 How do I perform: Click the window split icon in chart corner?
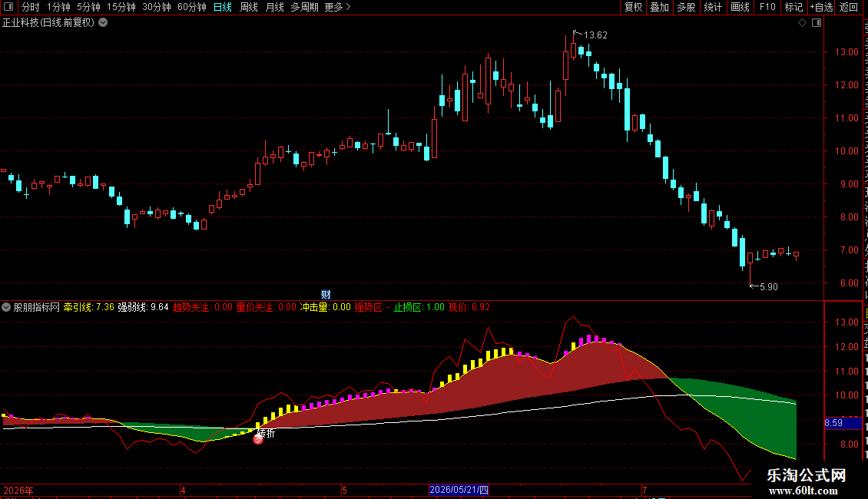[817, 23]
